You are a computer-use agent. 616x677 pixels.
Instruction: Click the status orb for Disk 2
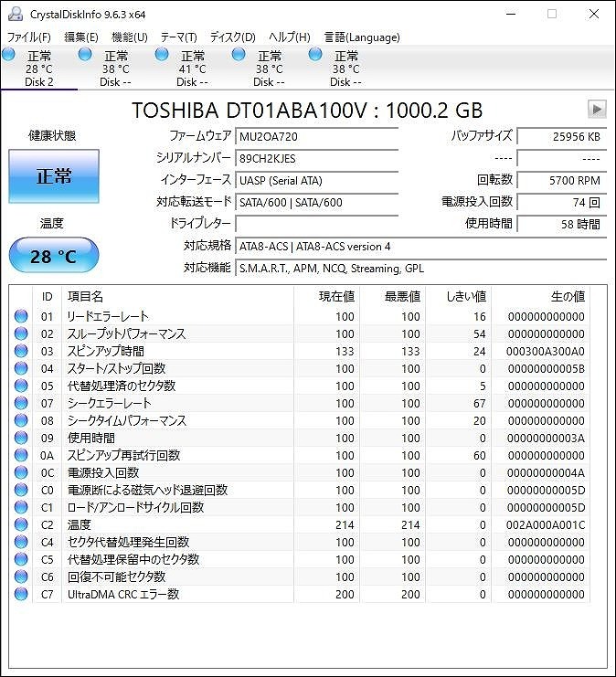9,55
